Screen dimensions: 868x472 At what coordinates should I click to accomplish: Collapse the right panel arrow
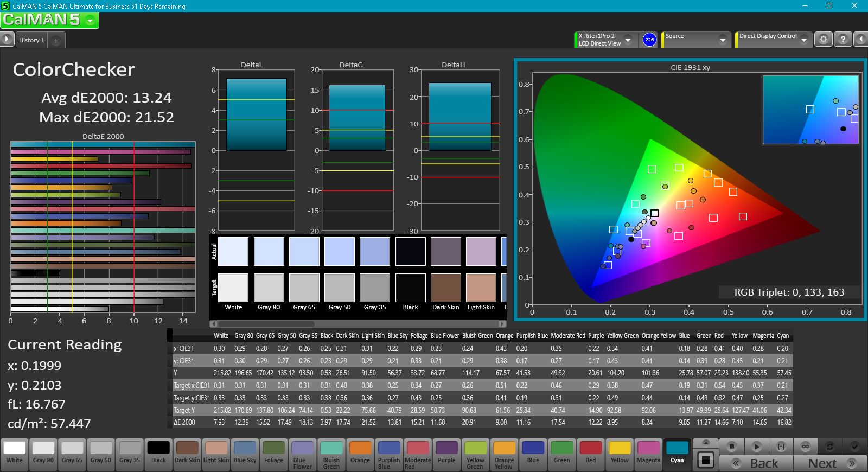coord(861,40)
